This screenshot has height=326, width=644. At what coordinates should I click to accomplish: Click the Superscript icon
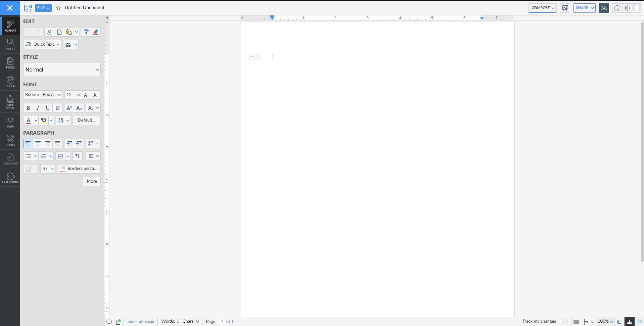(x=69, y=108)
